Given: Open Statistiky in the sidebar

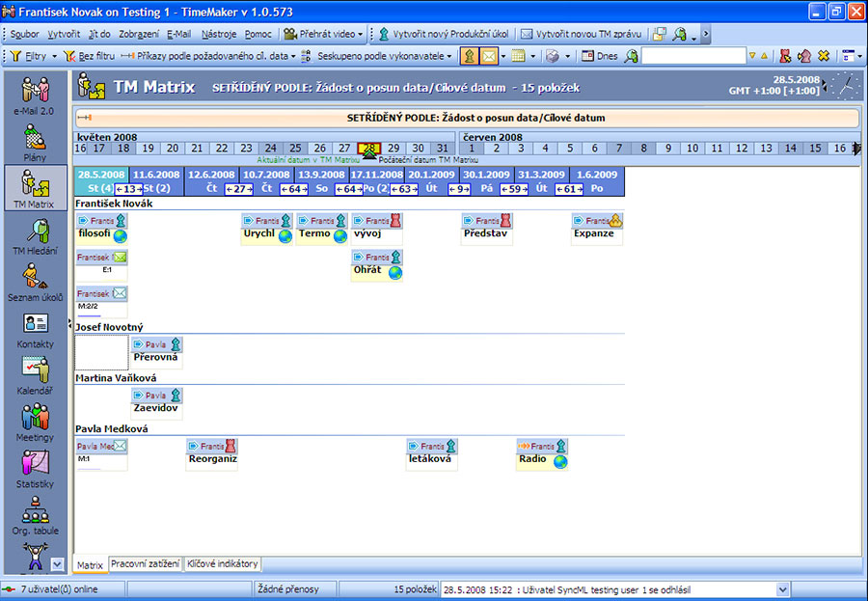Looking at the screenshot, I should [x=36, y=468].
